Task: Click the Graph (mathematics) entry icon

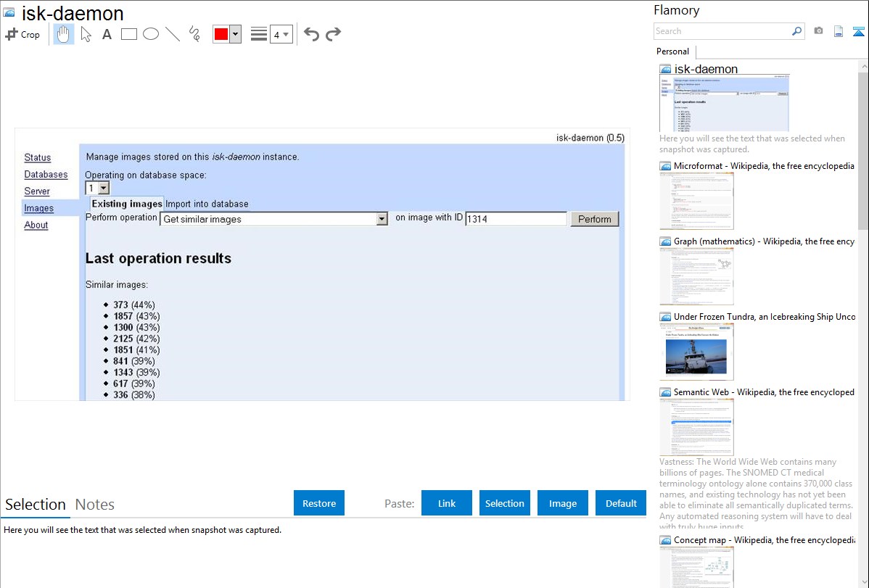Action: point(665,241)
